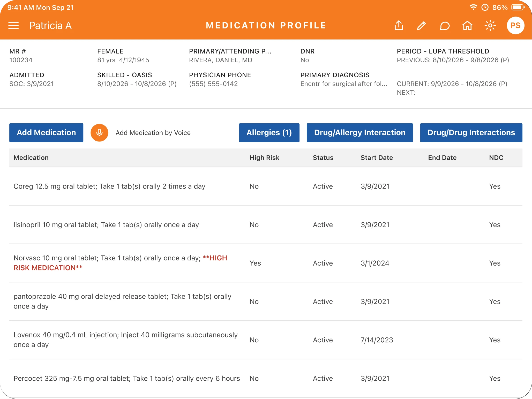The width and height of the screenshot is (532, 399).
Task: Tap the MEDICATION PROFILE title
Action: [x=266, y=26]
